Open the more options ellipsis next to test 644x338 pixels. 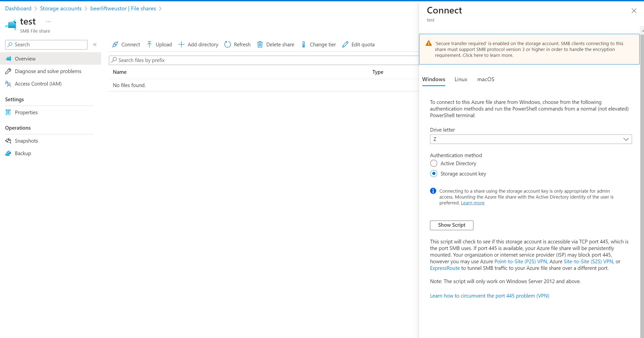[x=48, y=22]
